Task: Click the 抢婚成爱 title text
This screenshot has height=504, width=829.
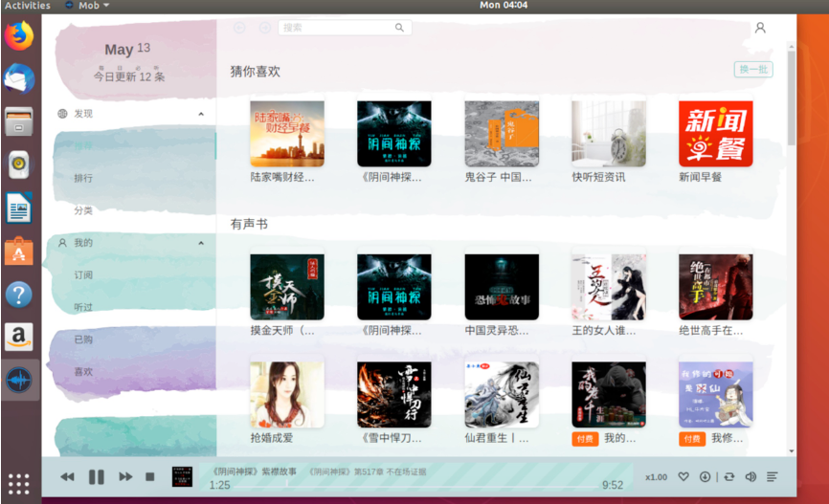Action: [272, 438]
